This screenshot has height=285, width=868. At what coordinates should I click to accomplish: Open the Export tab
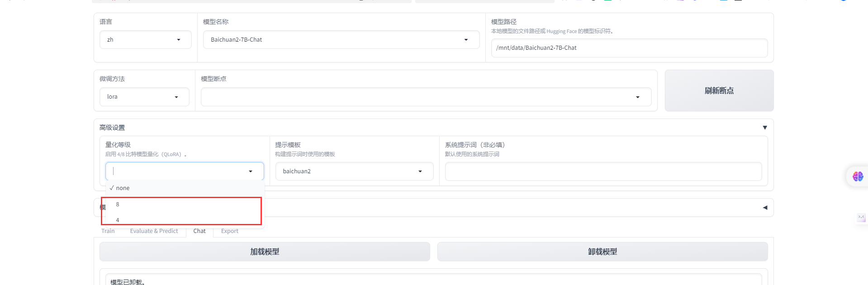(x=229, y=231)
